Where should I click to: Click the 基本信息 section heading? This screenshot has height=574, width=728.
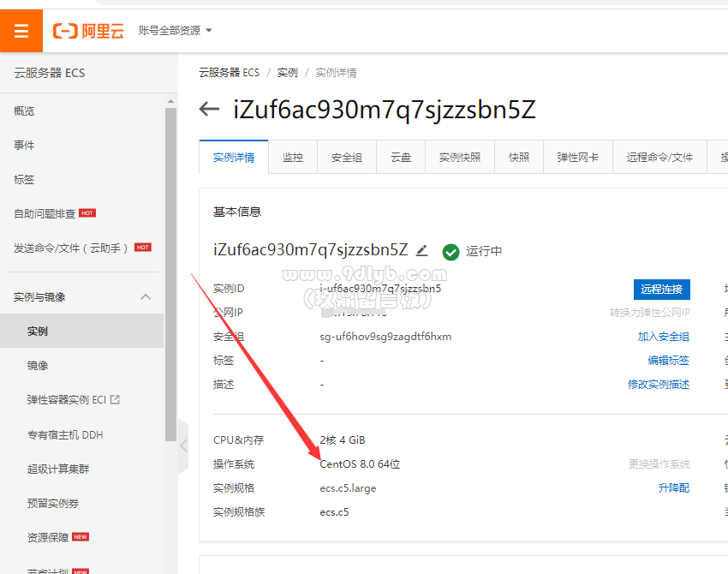point(237,212)
